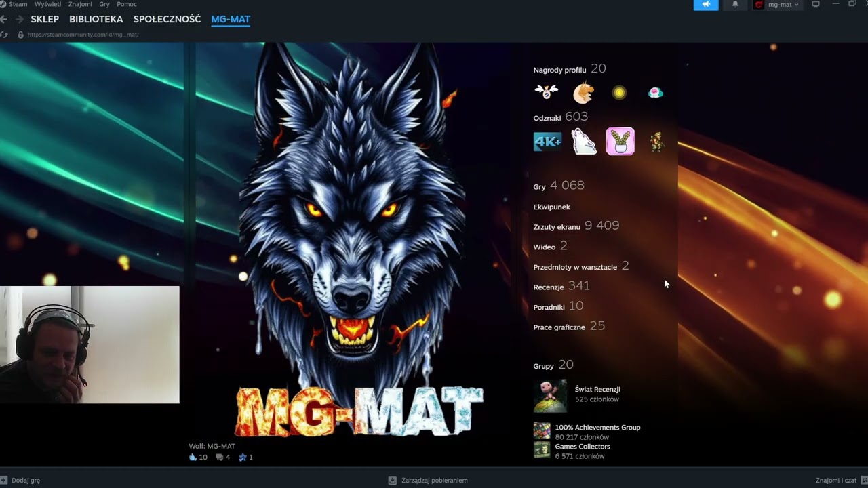Click the steamcommunity URL address field
Viewport: 868px width, 488px height.
(83, 34)
